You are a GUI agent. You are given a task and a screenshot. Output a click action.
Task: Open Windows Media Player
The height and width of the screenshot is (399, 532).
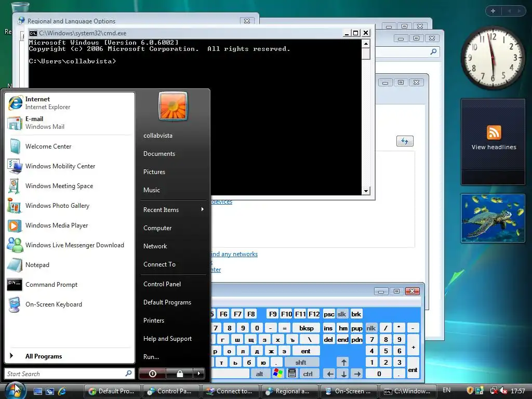coord(70,225)
